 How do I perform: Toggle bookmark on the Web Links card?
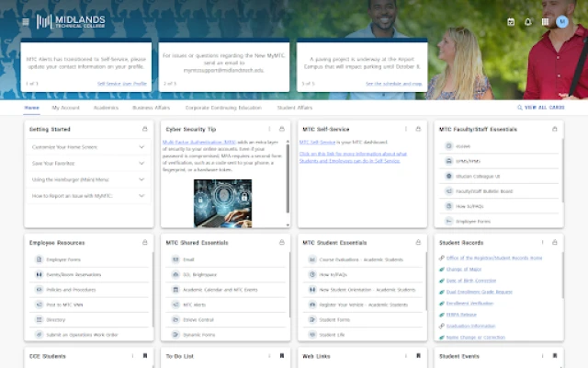(x=418, y=355)
